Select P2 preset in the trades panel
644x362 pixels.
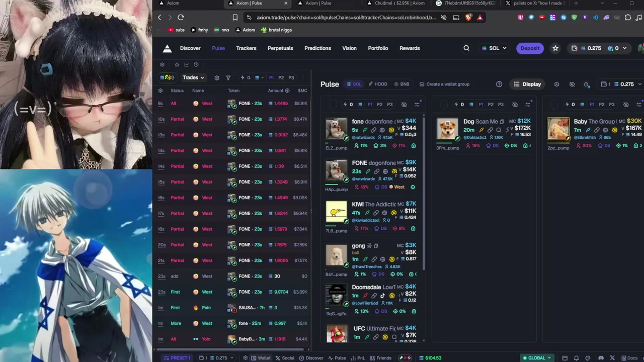coord(281,78)
